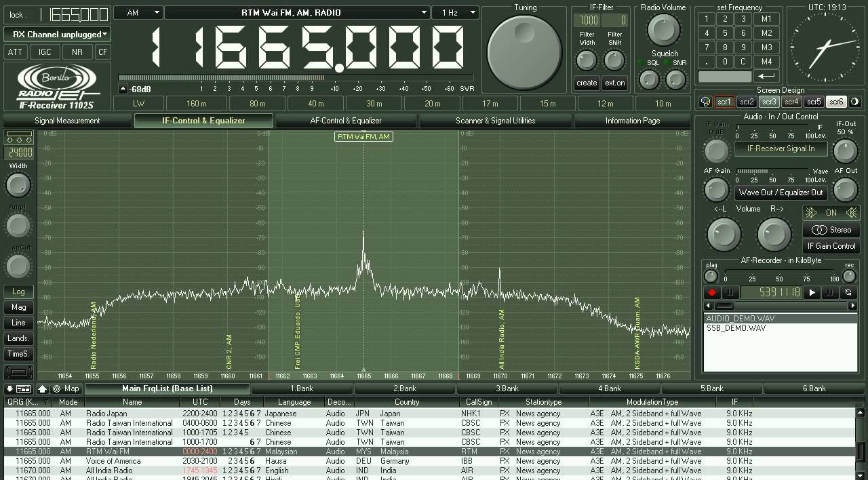
Task: Click the Language column header
Action: (x=294, y=402)
